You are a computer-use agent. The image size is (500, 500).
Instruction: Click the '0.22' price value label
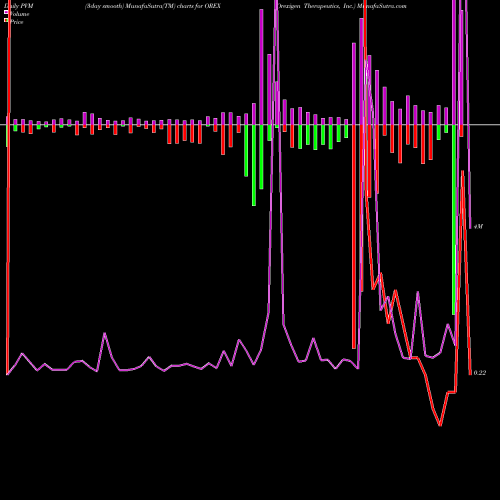pyautogui.click(x=480, y=373)
